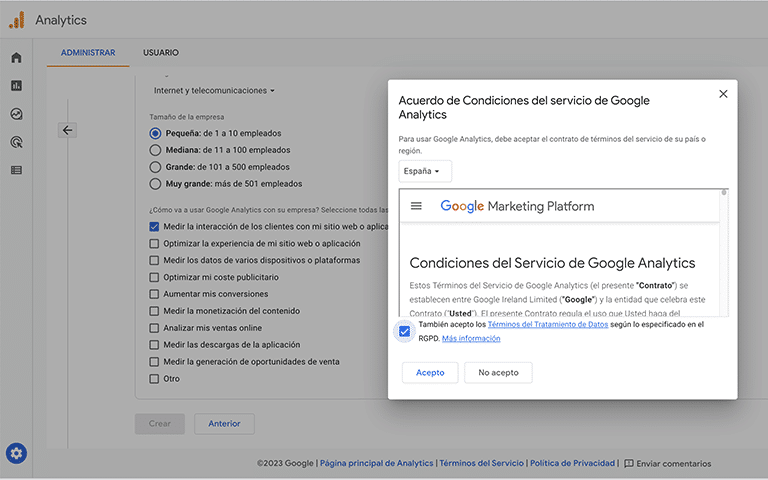768x480 pixels.
Task: Click the Admin gear icon
Action: tap(16, 454)
